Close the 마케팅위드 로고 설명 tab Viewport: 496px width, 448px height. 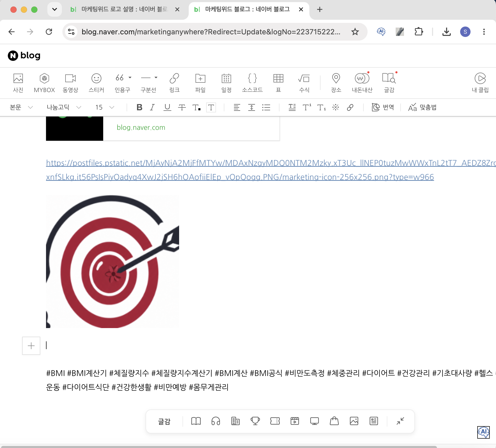(177, 9)
